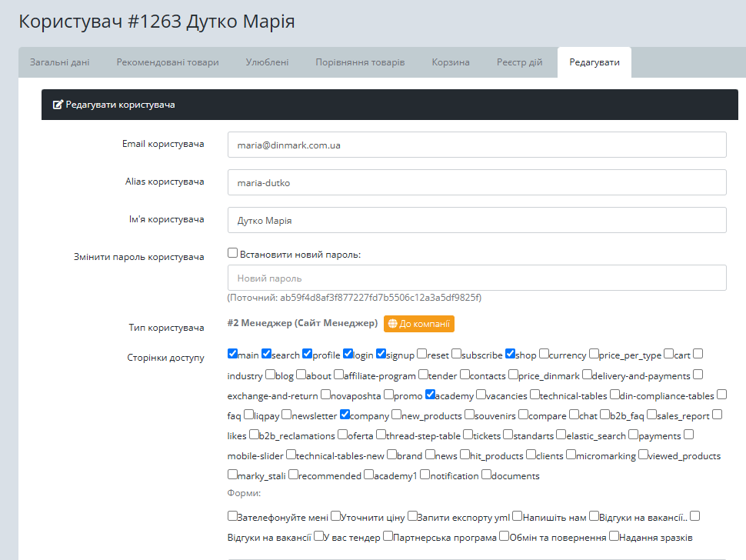
Task: Click the globe icon in До компанії button
Action: pos(392,324)
